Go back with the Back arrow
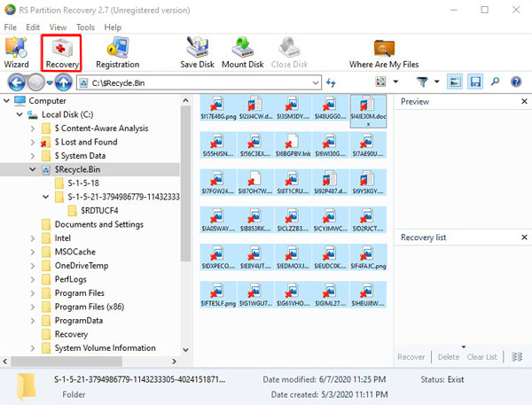Viewport: 532px width, 405px height. click(x=16, y=82)
